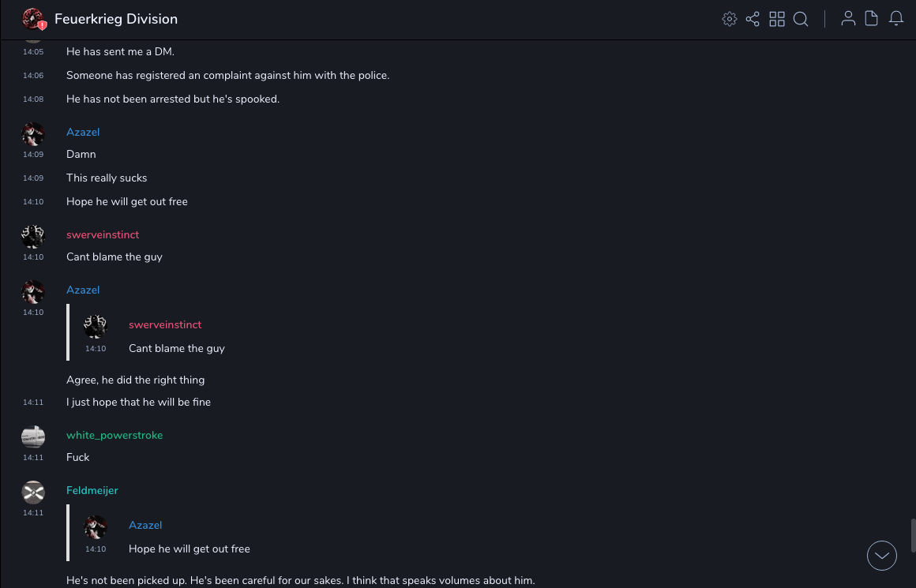Open Feuerkrieg Division channel title
This screenshot has height=588, width=916.
[x=116, y=19]
